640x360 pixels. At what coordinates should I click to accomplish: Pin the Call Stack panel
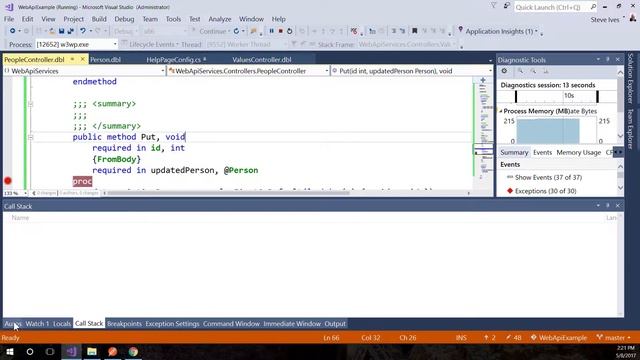607,206
